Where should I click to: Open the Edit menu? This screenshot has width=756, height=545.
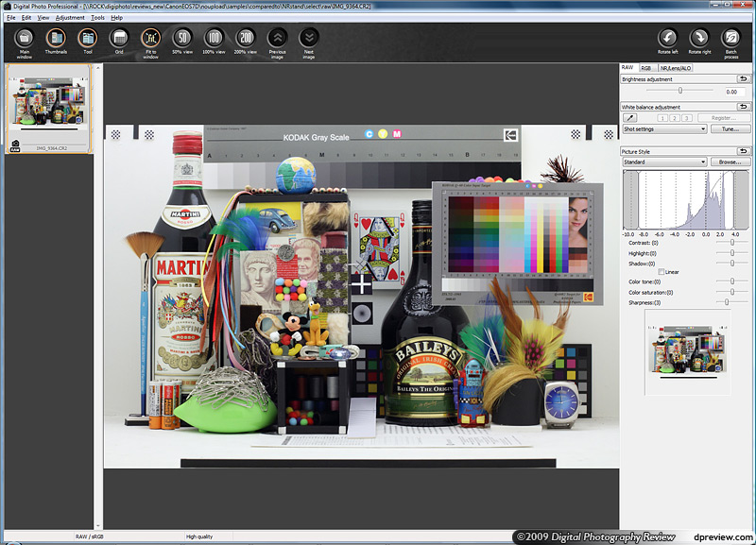pyautogui.click(x=26, y=18)
